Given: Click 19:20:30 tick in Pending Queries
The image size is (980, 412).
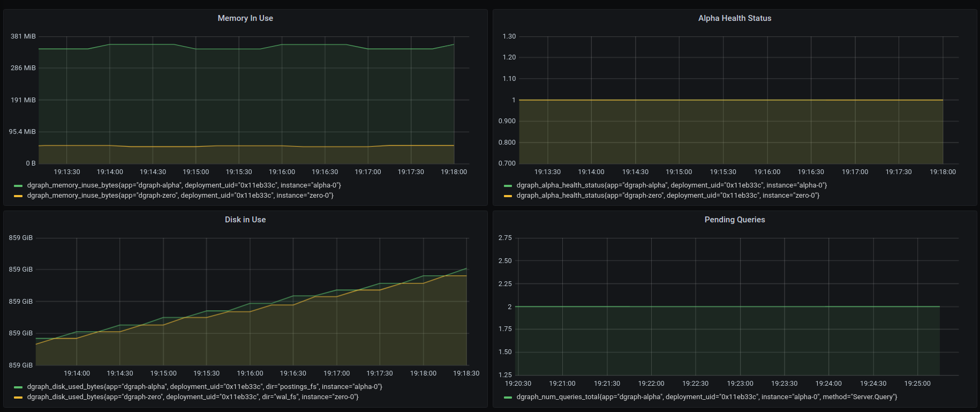Looking at the screenshot, I should point(518,384).
